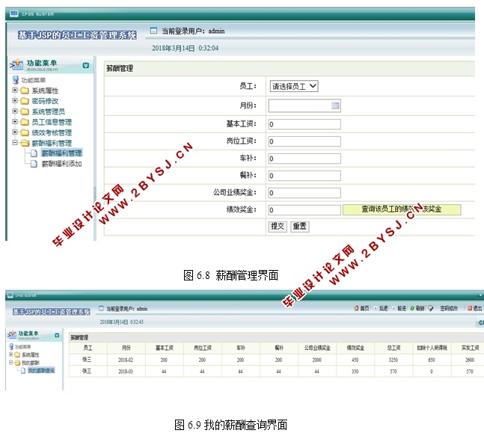Click the 功能菜单 root icon in upper tree

(x=16, y=80)
